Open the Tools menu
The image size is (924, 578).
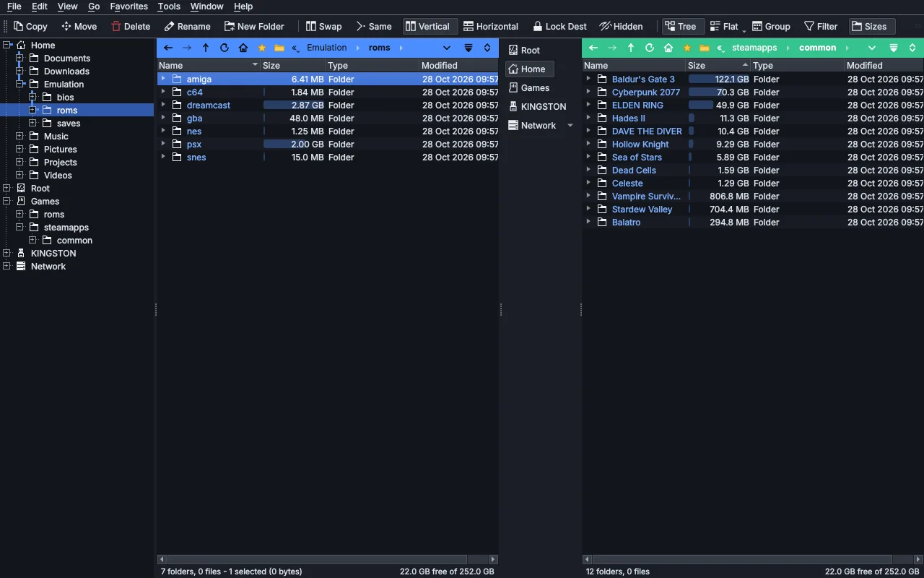pos(169,7)
